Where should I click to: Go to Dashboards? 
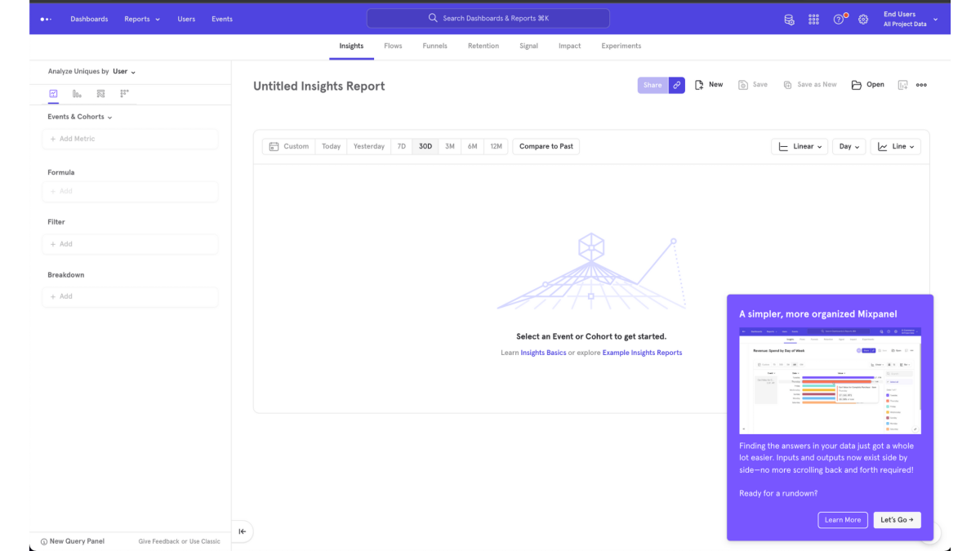pos(89,19)
